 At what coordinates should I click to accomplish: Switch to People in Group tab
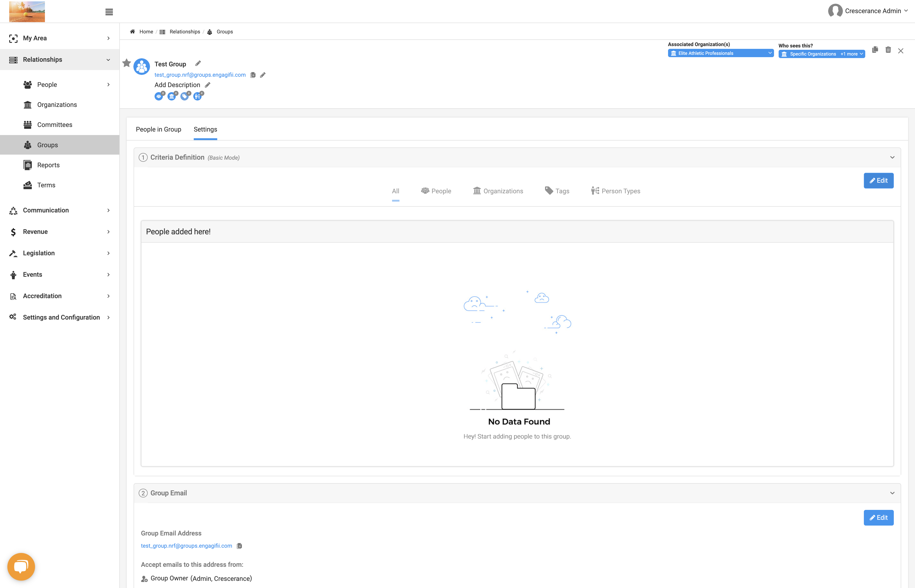158,129
